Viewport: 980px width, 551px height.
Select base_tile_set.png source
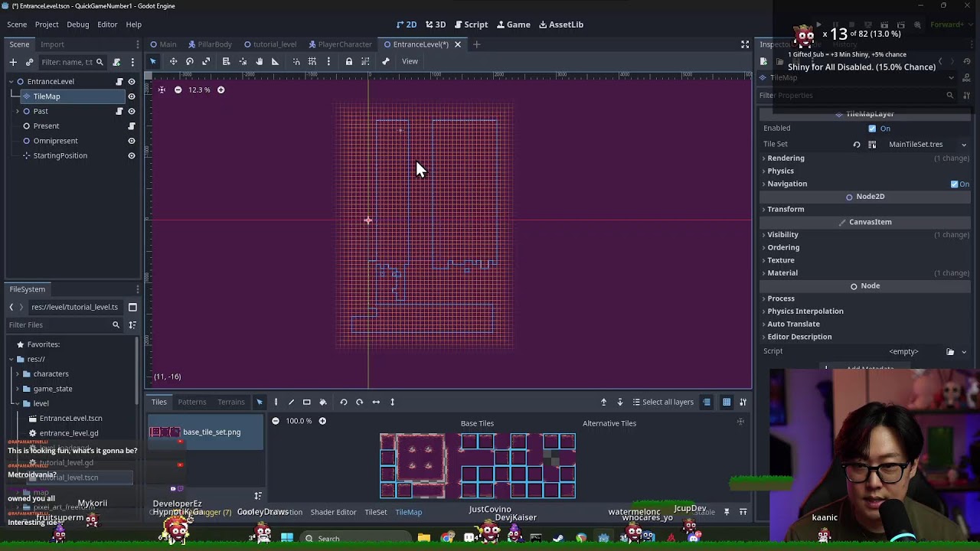(206, 432)
